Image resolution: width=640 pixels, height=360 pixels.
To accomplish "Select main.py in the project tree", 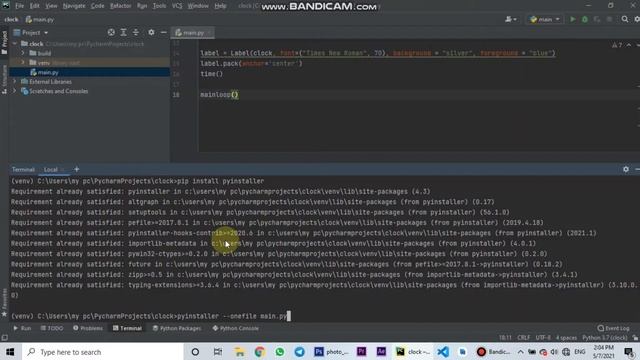I will click(x=48, y=72).
